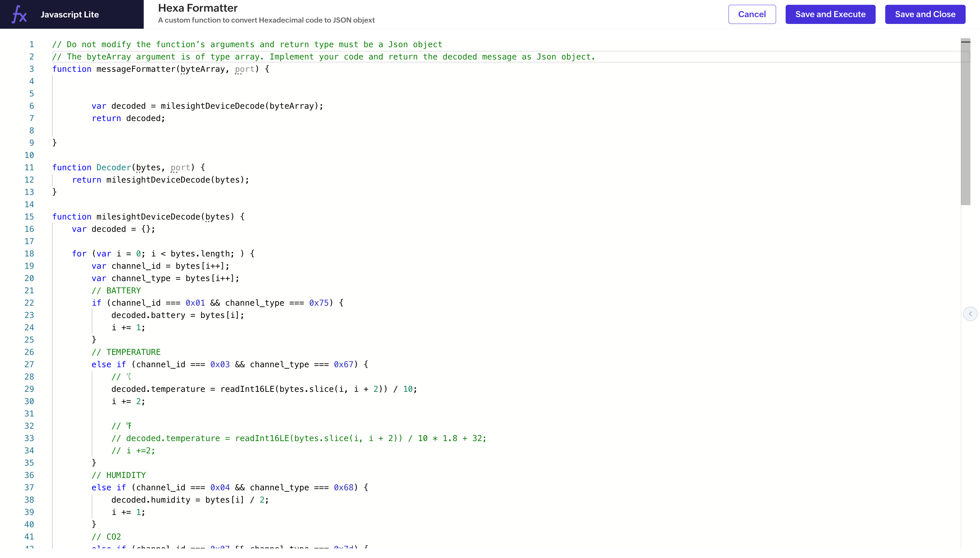980x558 pixels.
Task: Click the hex value 0x75 on line 22
Action: point(319,303)
